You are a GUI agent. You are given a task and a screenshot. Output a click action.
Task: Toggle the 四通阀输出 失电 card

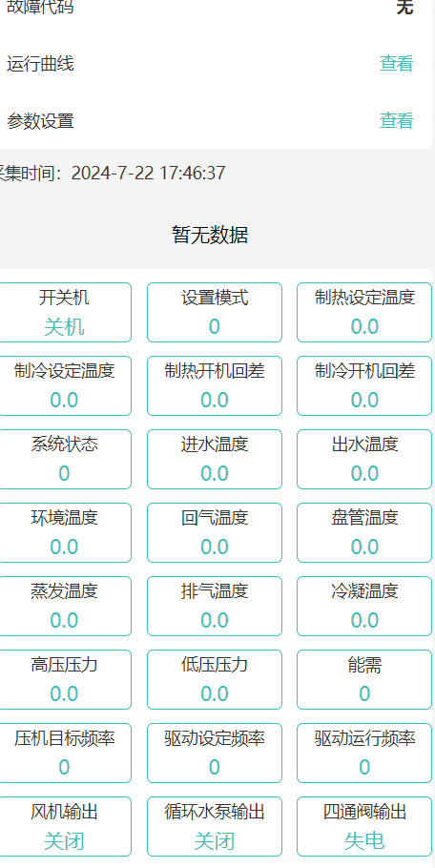pos(364,826)
